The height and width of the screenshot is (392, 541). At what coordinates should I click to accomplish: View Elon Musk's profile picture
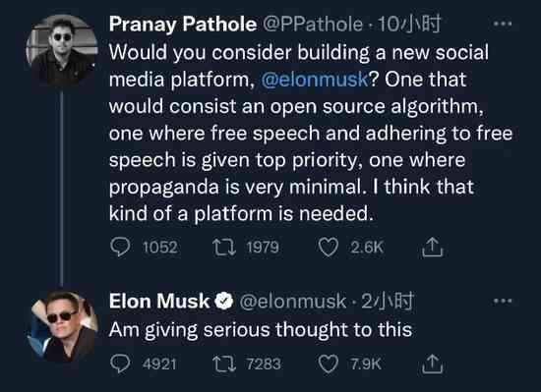point(62,326)
